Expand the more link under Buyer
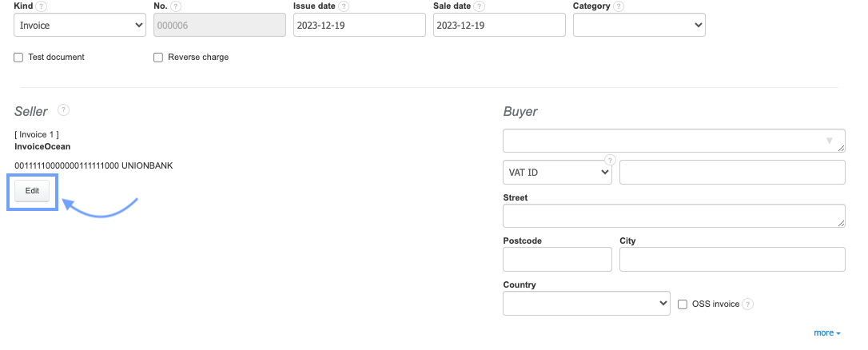 pyautogui.click(x=826, y=333)
